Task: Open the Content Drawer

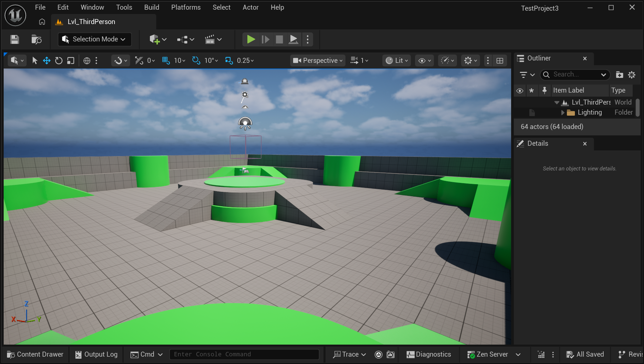Action: click(35, 354)
